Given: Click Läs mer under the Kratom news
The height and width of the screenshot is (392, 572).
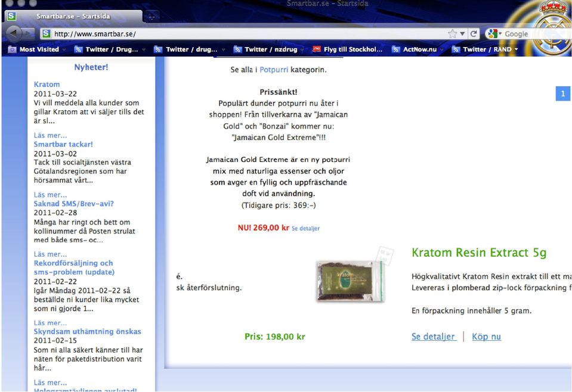Looking at the screenshot, I should [50, 135].
